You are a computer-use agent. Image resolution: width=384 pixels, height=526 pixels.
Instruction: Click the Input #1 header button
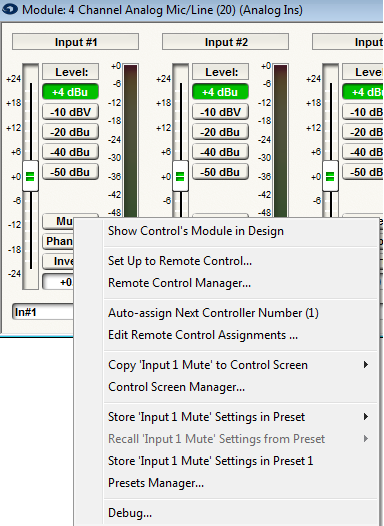75,42
